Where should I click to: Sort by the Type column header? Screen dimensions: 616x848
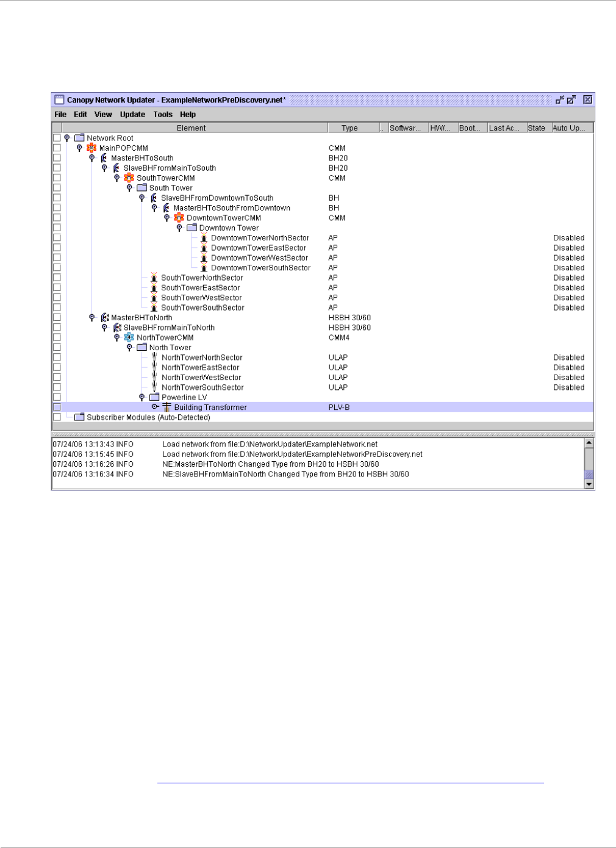(x=353, y=128)
